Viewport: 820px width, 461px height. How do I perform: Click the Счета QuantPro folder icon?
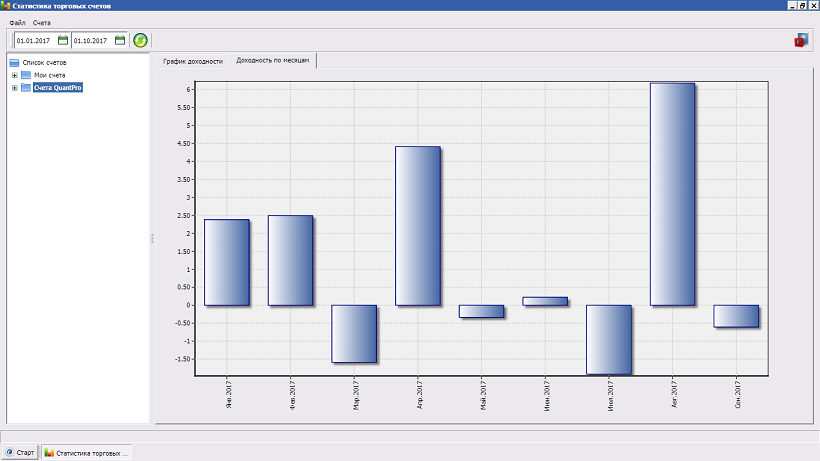[26, 88]
